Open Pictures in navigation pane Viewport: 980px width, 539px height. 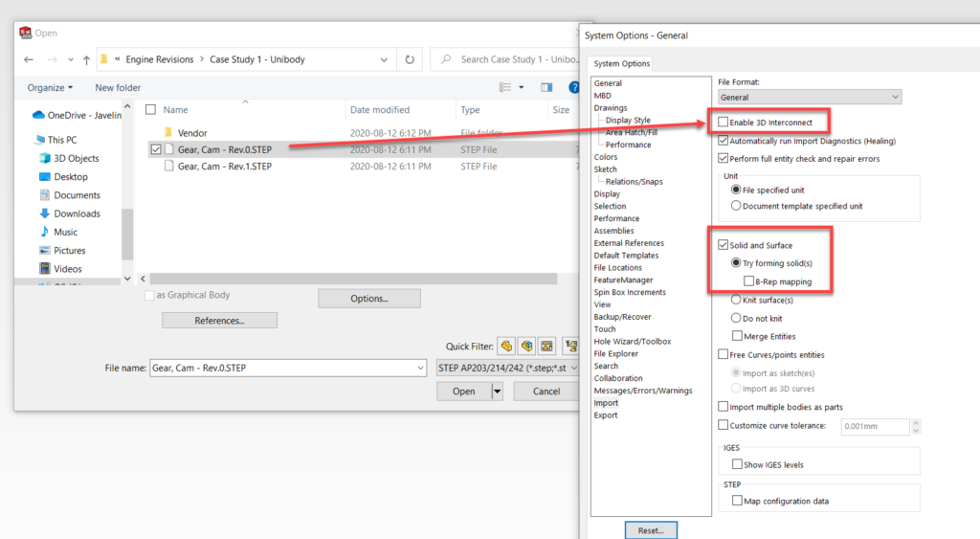pyautogui.click(x=62, y=251)
